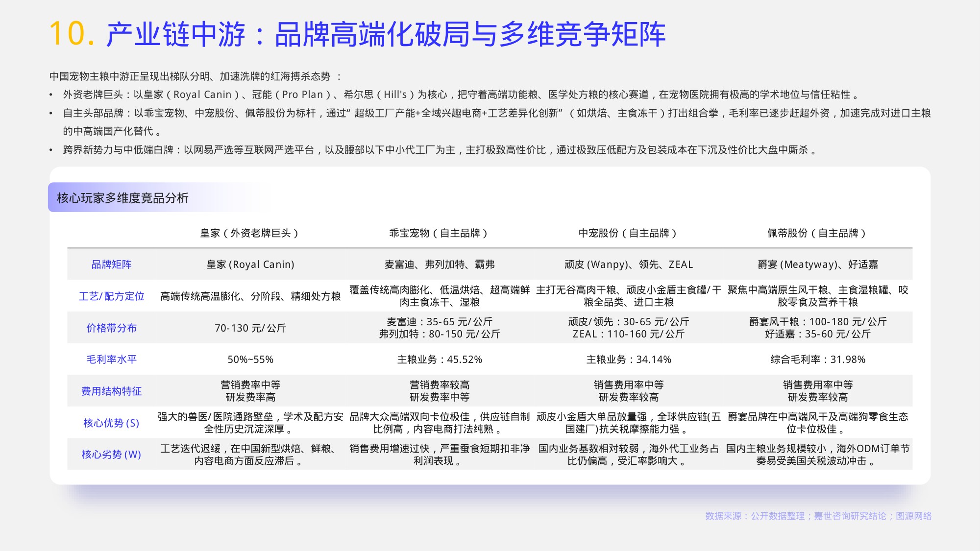Select cell 综合毛利率：31.98%
Image resolution: width=980 pixels, height=551 pixels.
point(818,359)
